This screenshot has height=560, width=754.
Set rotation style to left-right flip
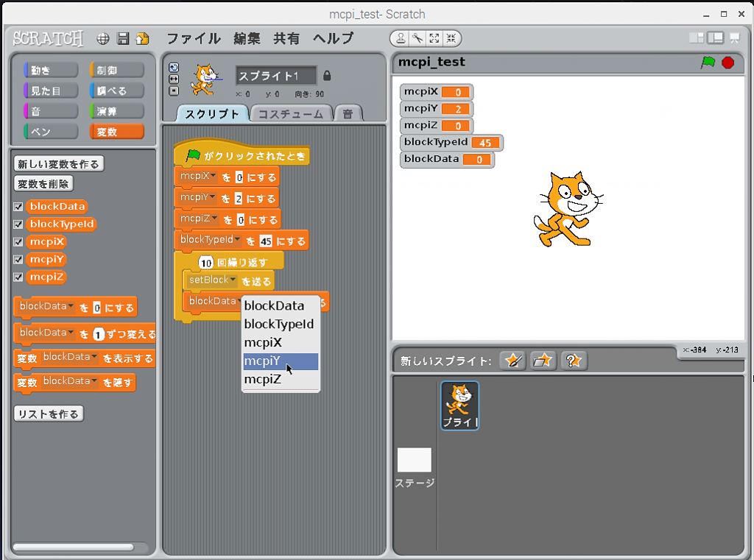(174, 79)
